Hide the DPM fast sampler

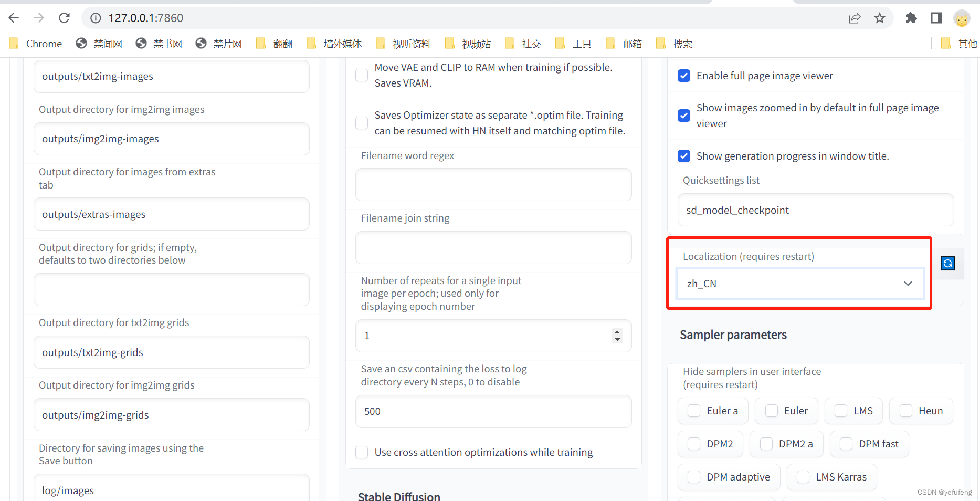(x=846, y=444)
